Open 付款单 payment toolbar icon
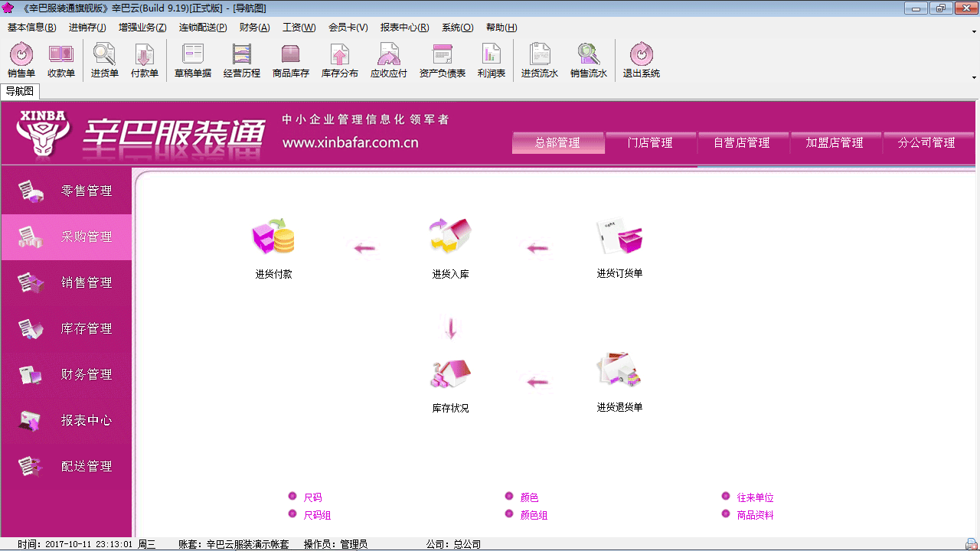The image size is (980, 551). tap(145, 60)
